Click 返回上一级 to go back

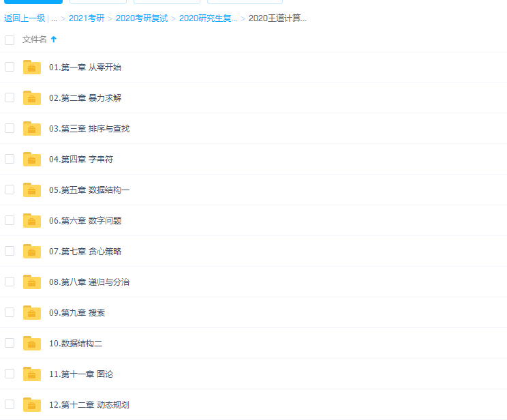click(x=25, y=18)
